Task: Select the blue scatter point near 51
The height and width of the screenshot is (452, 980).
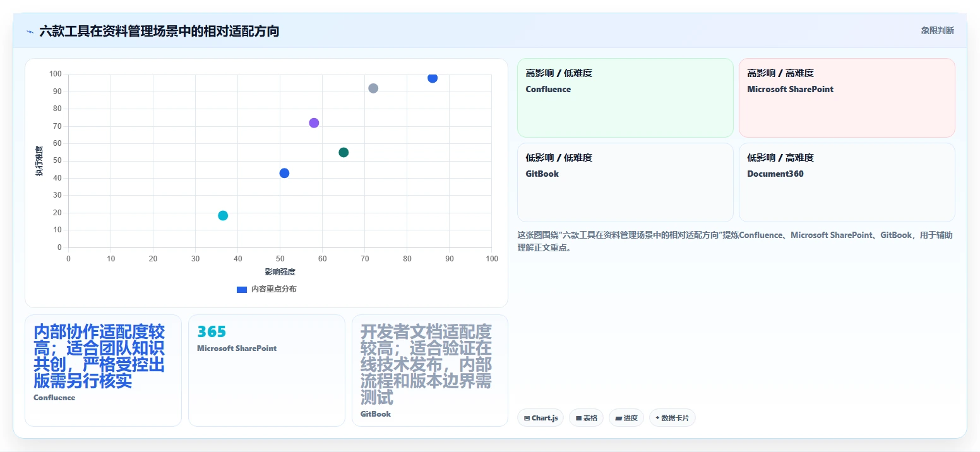Action: click(284, 173)
